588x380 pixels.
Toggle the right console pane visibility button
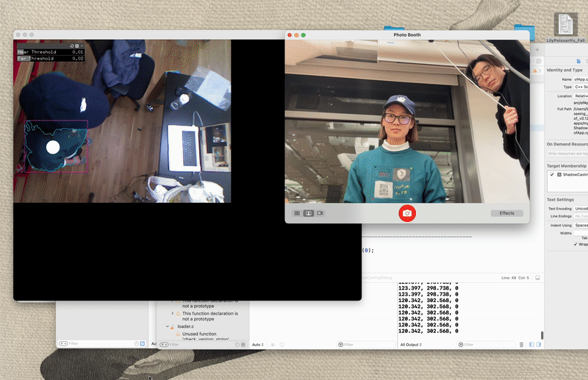point(539,344)
